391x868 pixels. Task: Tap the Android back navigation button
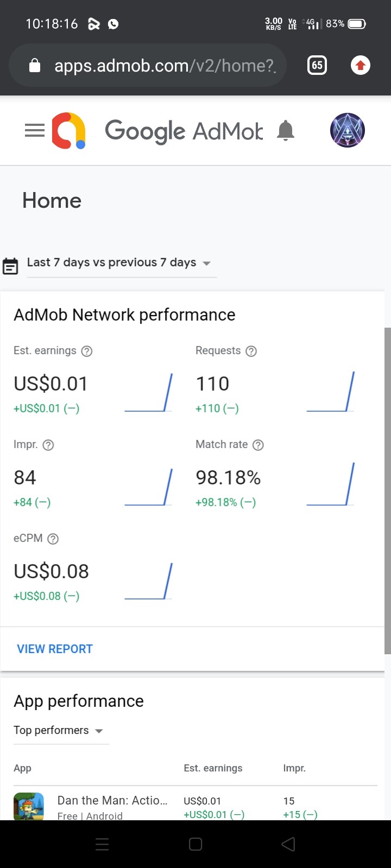point(288,844)
